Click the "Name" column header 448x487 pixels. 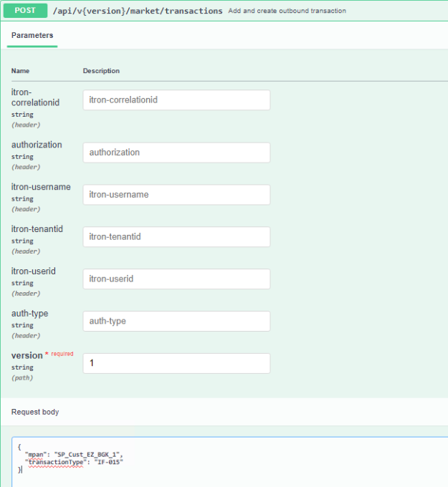pos(20,71)
